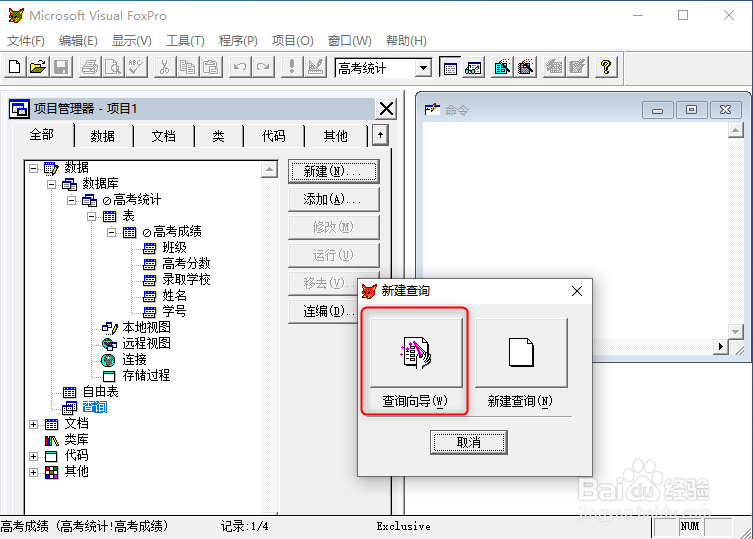Click 取消 in the 新建查询 dialog
Viewport: 753px width, 539px height.
pyautogui.click(x=469, y=442)
